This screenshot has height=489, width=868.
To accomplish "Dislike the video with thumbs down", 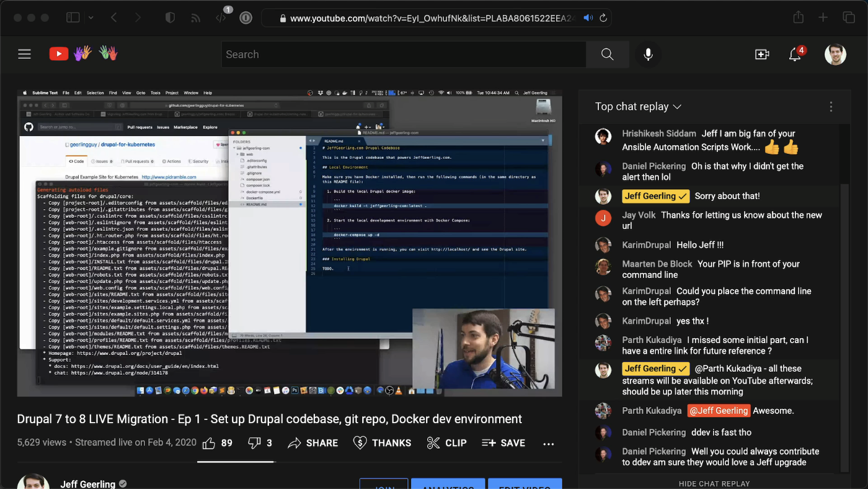I will coord(260,443).
